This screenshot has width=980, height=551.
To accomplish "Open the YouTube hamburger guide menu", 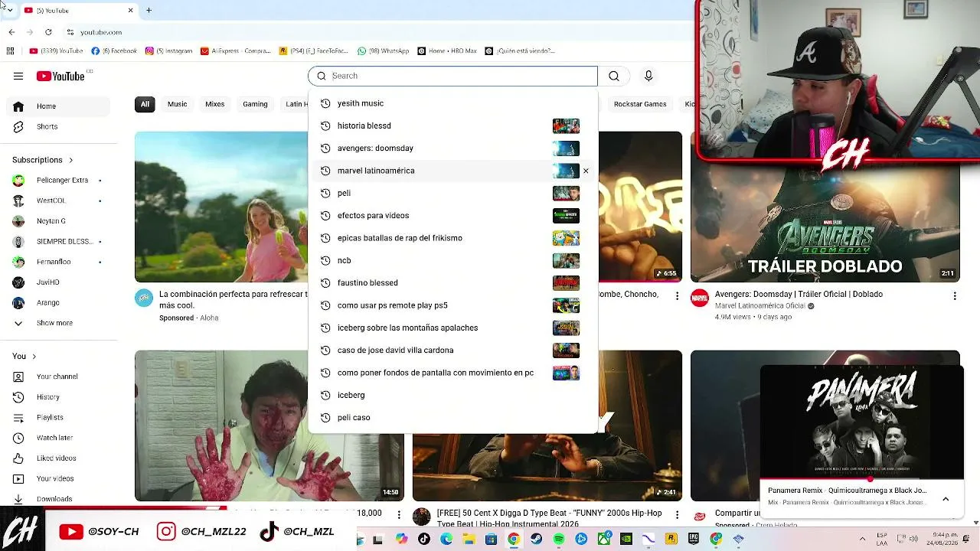I will (x=18, y=76).
